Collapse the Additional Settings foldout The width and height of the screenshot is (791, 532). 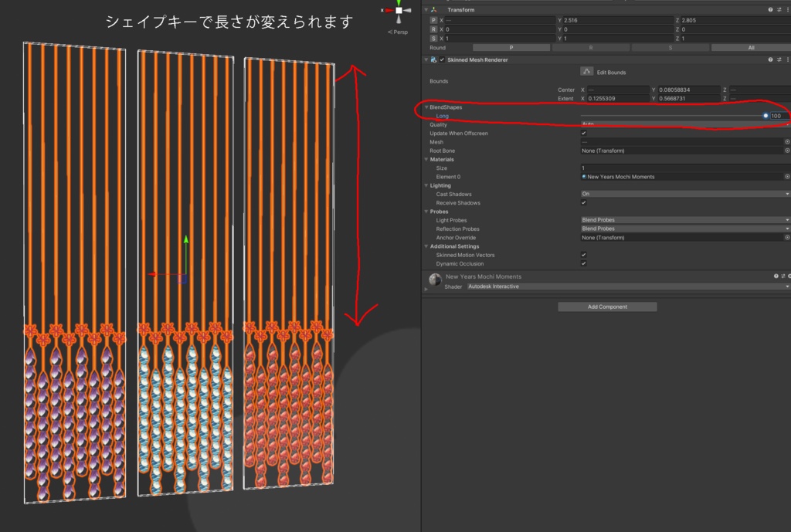(426, 246)
